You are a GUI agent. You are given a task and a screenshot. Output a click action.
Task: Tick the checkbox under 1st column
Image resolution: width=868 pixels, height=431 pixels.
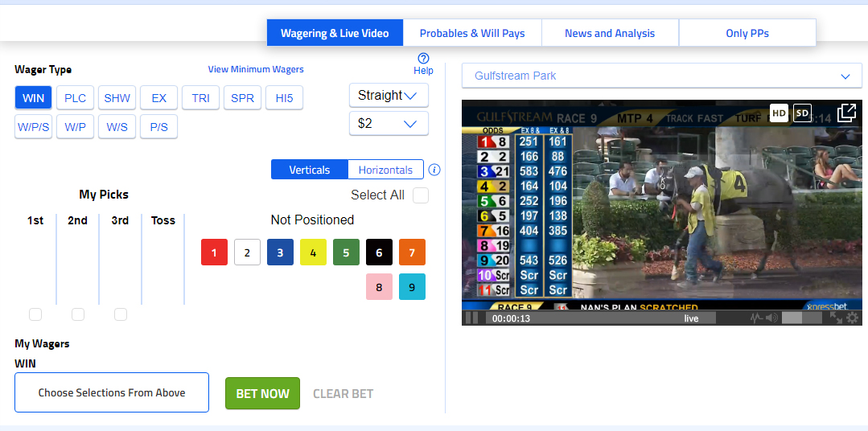click(35, 314)
